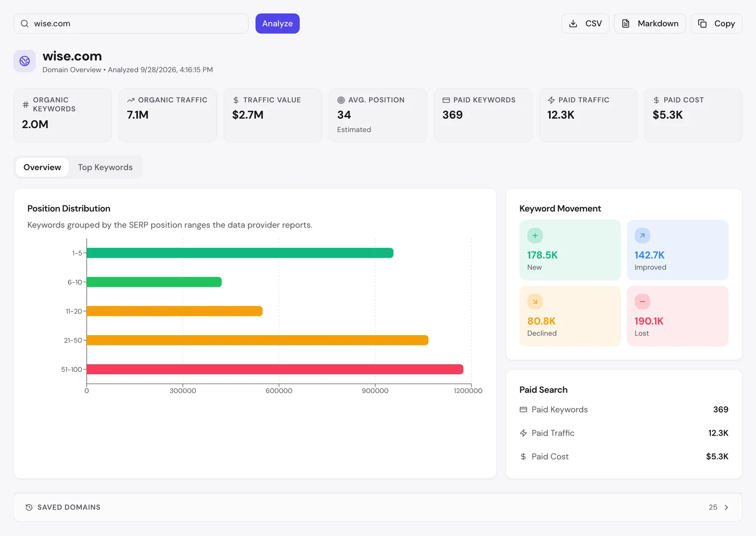Click the document icon on Markdown button

[626, 24]
